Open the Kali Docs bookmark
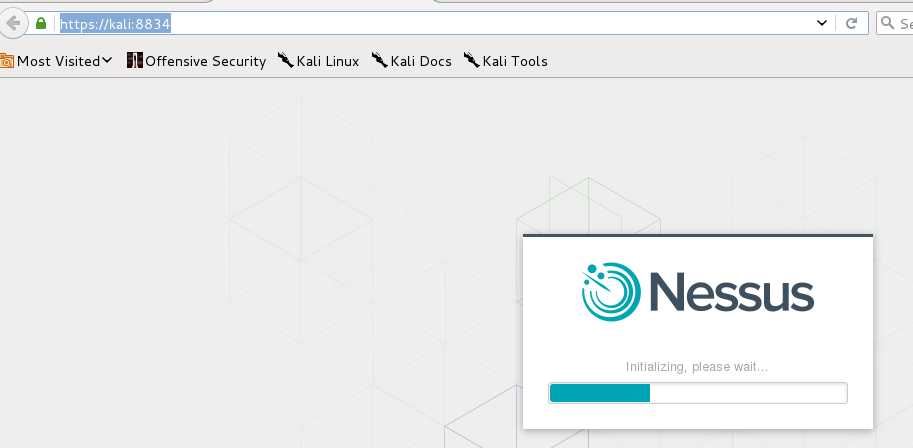This screenshot has width=913, height=448. (412, 61)
